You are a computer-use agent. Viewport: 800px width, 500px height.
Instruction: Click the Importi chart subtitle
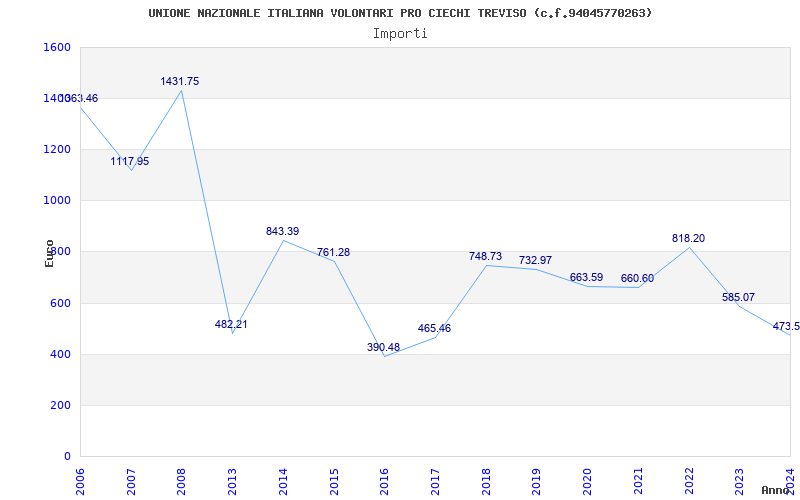pos(400,33)
